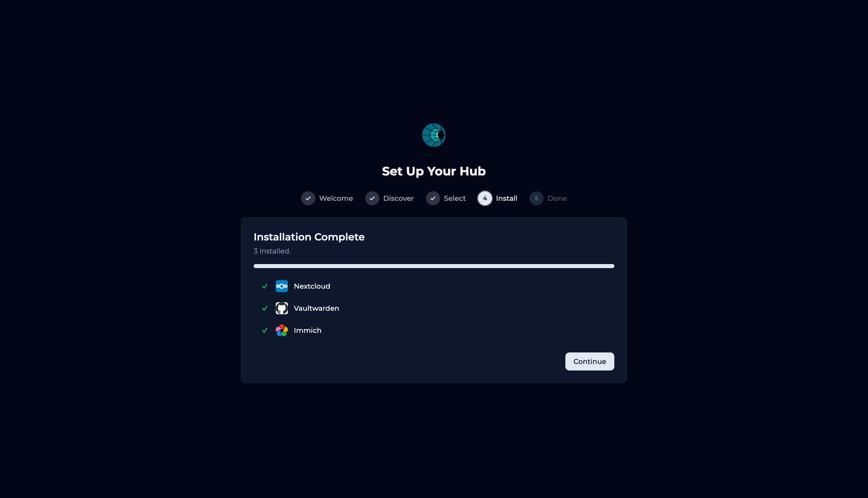868x498 pixels.
Task: Jump to the Done step label
Action: point(557,198)
